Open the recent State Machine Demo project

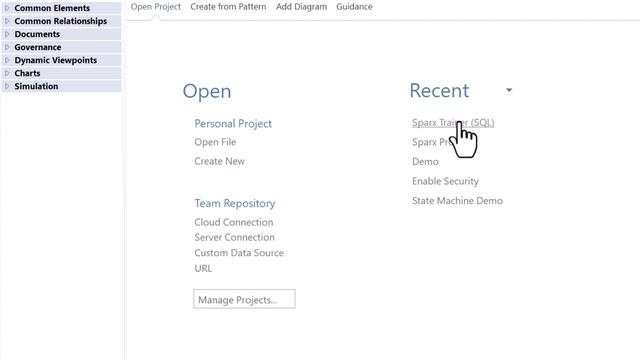pyautogui.click(x=457, y=200)
